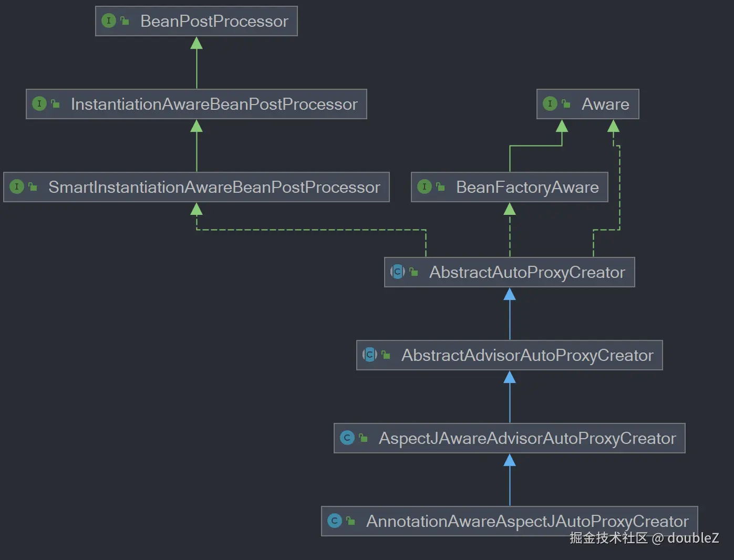
Task: Click the abstract class icon of AbstractAutoProxyCreator
Action: click(398, 272)
